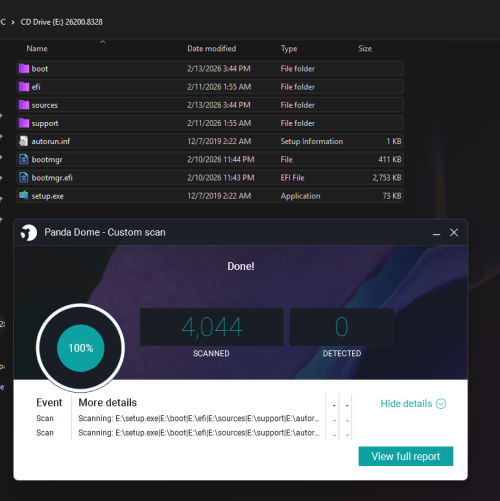The image size is (500, 501).
Task: Click the bootmgr.efi file icon
Action: coord(24,177)
